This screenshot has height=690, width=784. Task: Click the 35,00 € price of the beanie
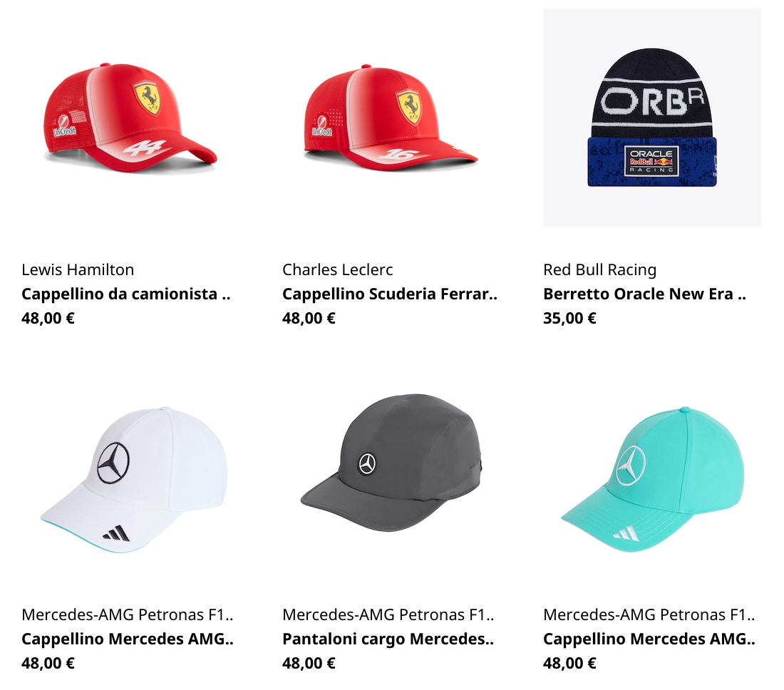pyautogui.click(x=569, y=318)
